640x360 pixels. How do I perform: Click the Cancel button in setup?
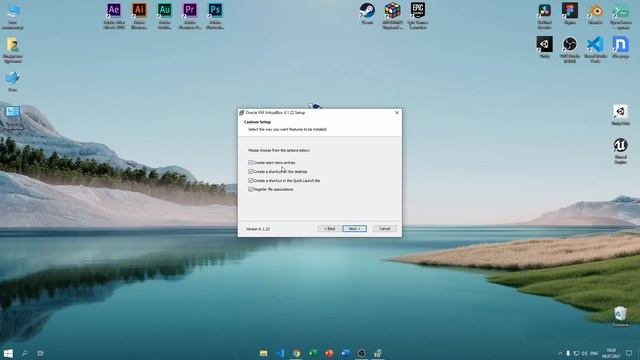[x=384, y=229]
